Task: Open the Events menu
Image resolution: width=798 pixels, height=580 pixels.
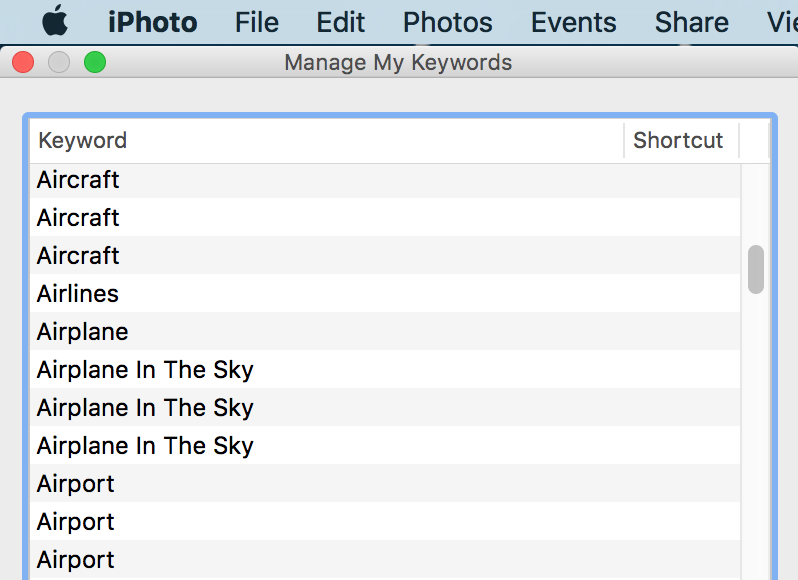Action: (574, 22)
